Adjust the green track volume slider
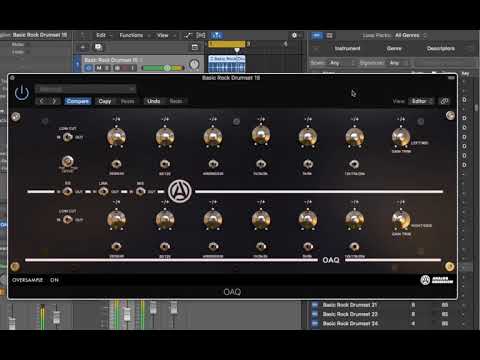The width and height of the screenshot is (480, 360). point(163,68)
